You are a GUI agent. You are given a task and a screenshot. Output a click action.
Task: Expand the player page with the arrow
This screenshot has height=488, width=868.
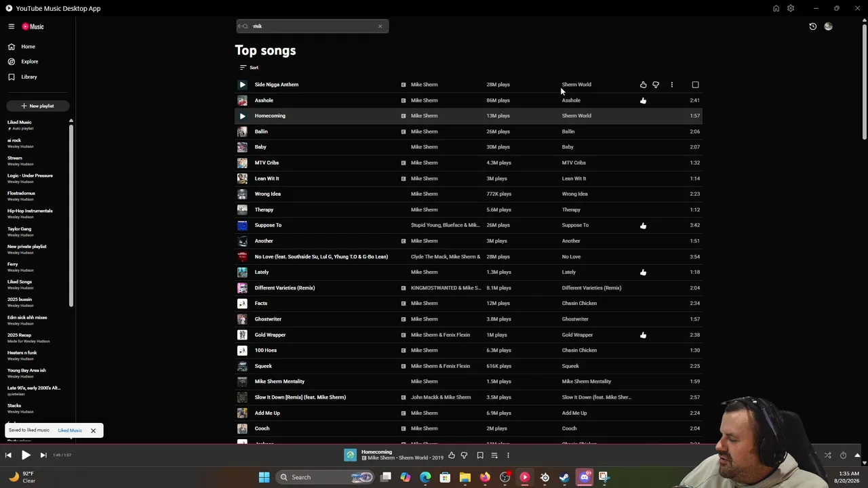[x=857, y=455]
